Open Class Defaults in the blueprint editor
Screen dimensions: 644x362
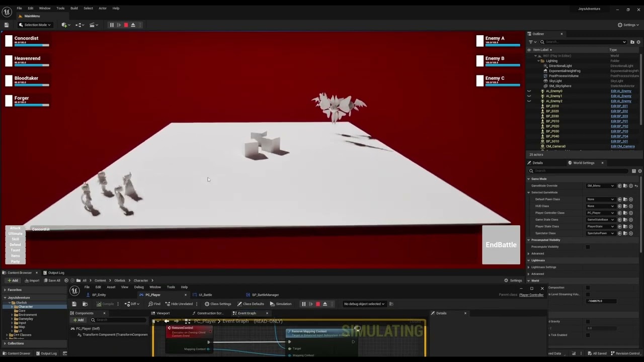pyautogui.click(x=251, y=304)
